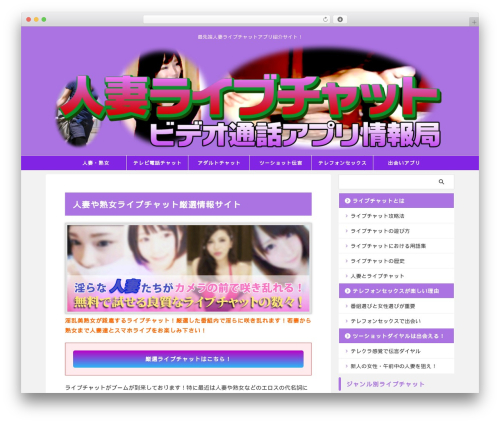Open the テレフォンセックス navigation menu item

(342, 163)
